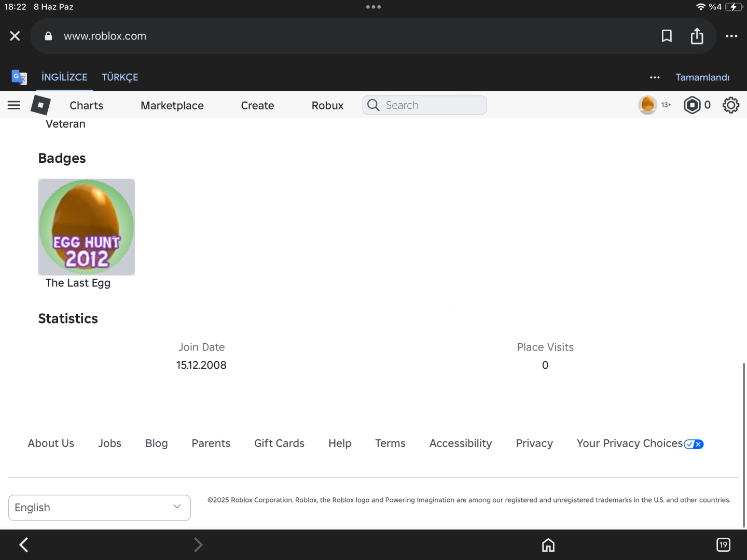Open the Help footer link
The image size is (747, 560).
(x=340, y=443)
